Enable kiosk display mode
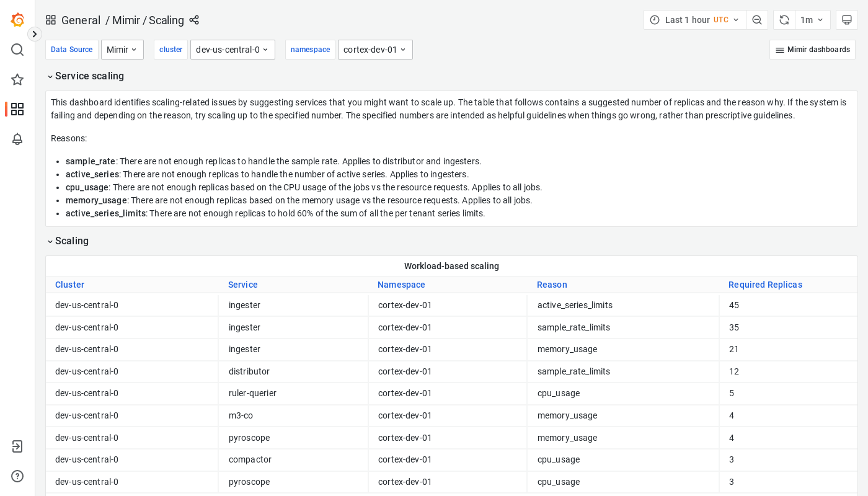The height and width of the screenshot is (496, 868). pos(847,19)
